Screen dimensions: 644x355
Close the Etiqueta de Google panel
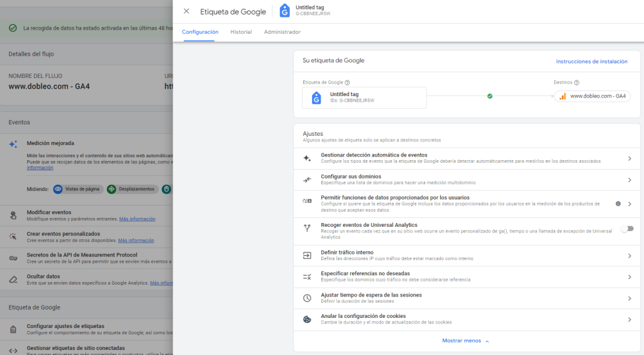(186, 11)
